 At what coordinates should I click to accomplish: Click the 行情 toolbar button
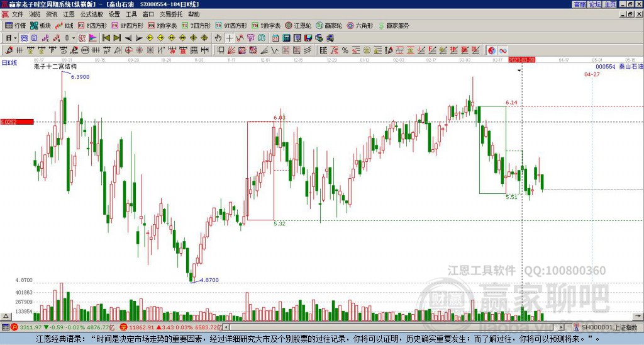coord(16,25)
